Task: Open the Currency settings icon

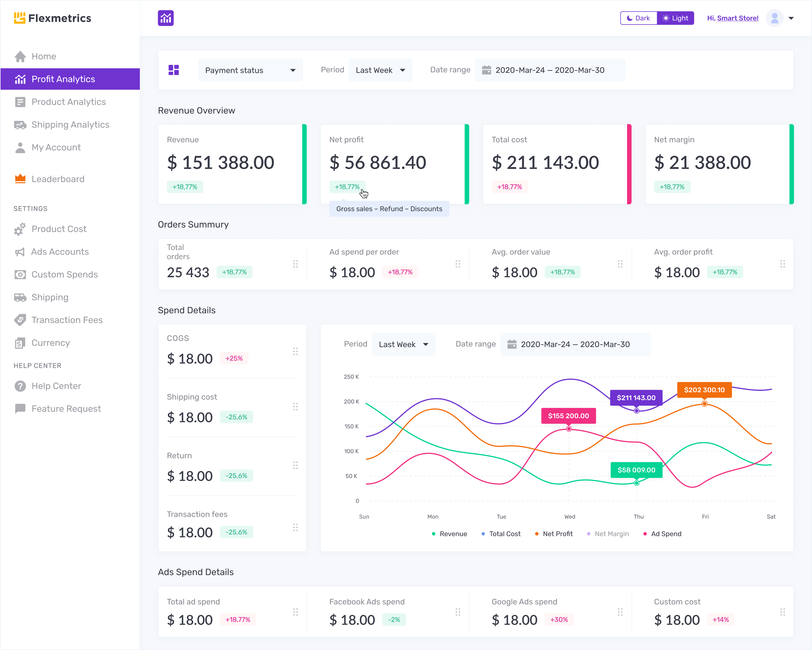Action: coord(20,342)
